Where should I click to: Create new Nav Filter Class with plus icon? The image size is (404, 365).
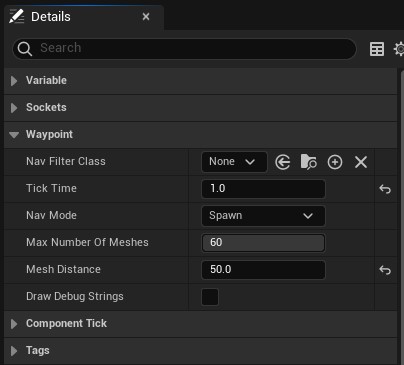click(335, 162)
